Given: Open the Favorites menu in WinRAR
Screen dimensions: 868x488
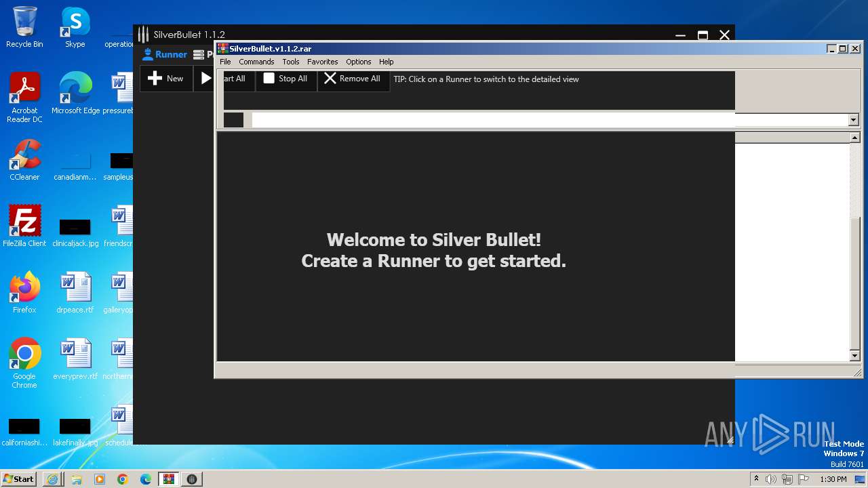Looking at the screenshot, I should [x=322, y=62].
